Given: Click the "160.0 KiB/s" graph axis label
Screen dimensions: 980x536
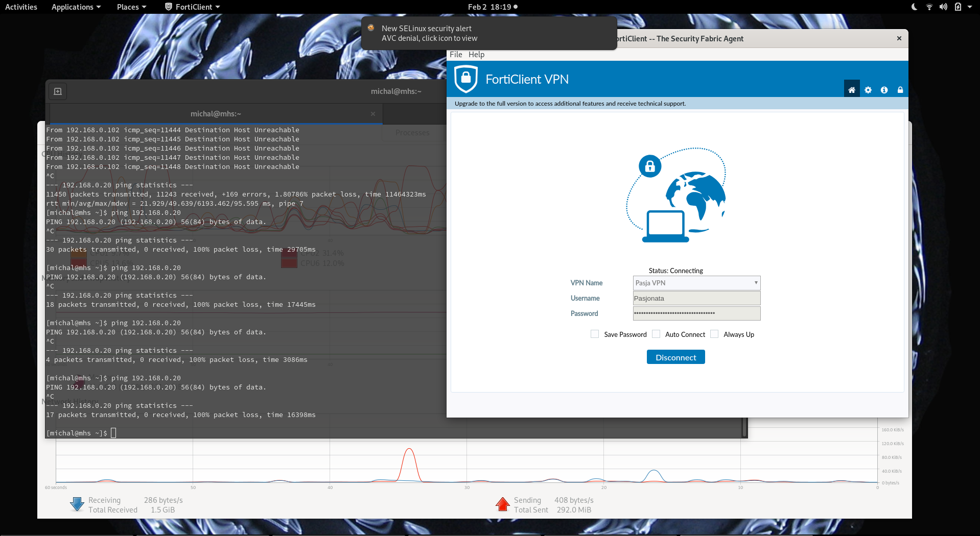Looking at the screenshot, I should (x=893, y=430).
